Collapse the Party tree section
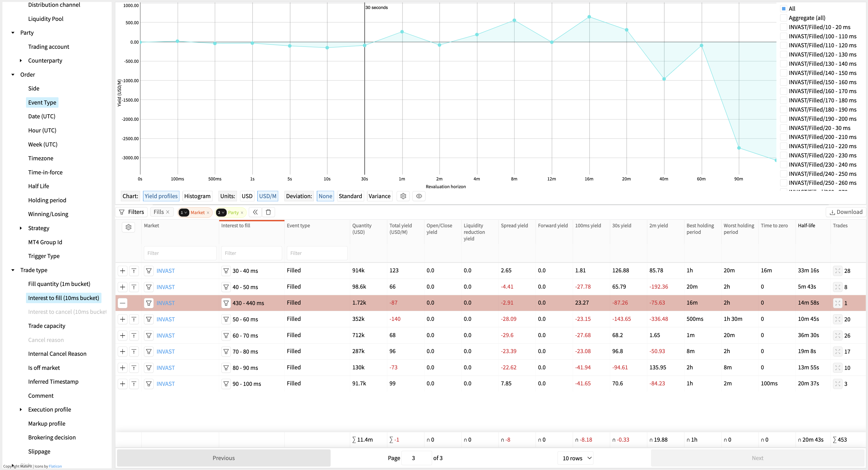868x470 pixels. tap(13, 33)
